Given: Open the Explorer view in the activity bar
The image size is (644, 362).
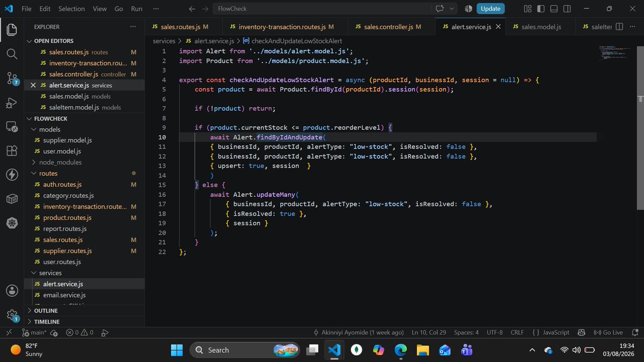Looking at the screenshot, I should (12, 29).
